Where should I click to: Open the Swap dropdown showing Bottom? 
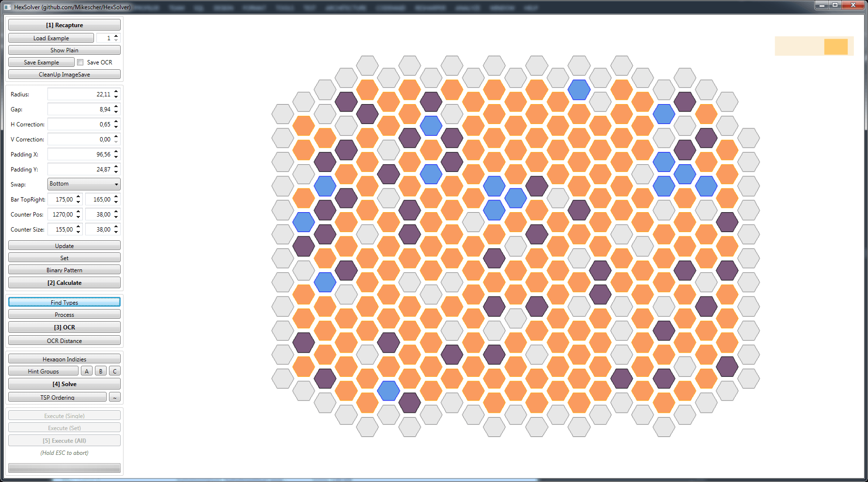84,184
